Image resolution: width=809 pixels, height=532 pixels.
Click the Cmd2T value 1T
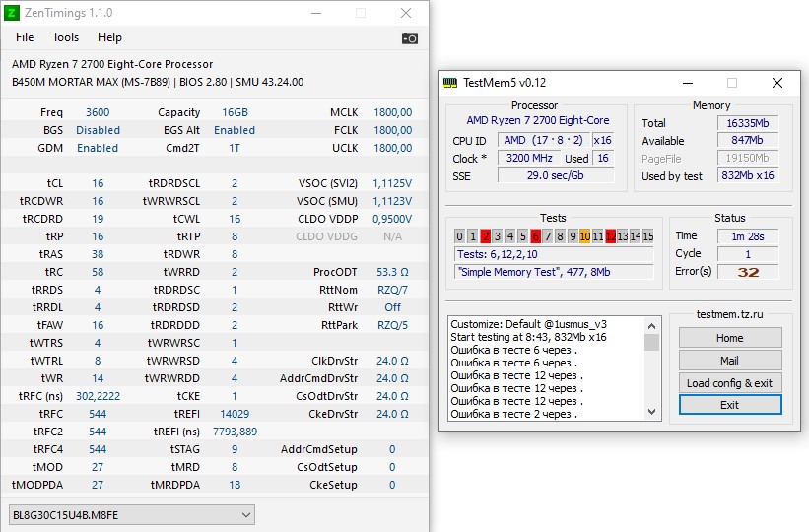point(235,148)
